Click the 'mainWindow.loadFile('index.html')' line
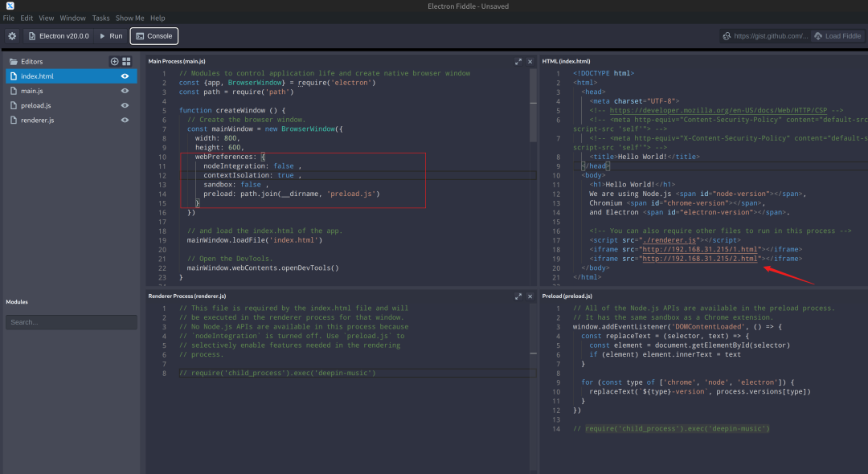Image resolution: width=868 pixels, height=474 pixels. point(255,240)
